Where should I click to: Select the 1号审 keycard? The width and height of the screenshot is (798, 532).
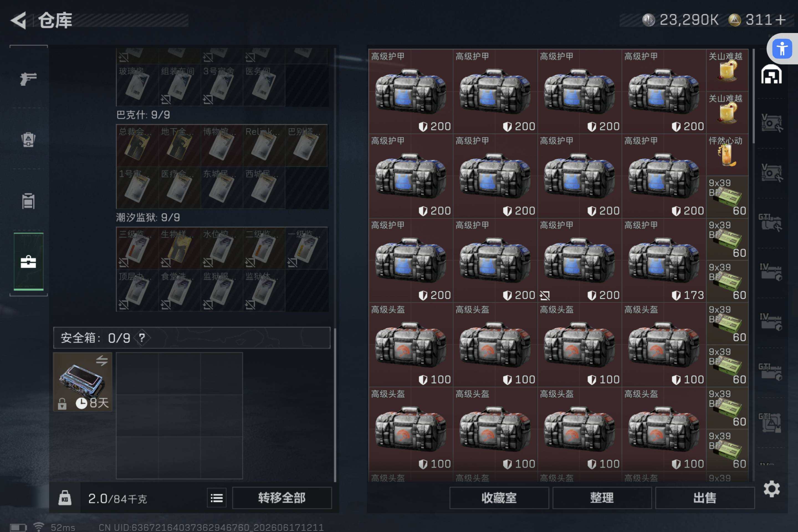point(137,188)
